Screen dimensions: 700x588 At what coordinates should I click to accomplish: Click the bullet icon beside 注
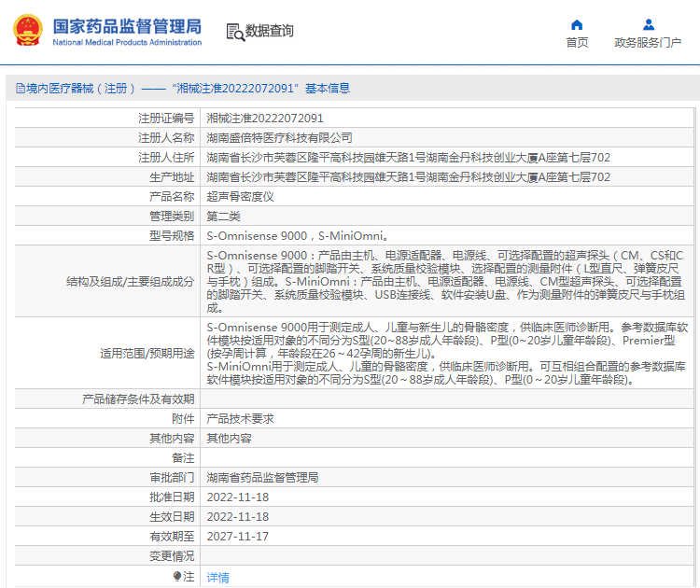pyautogui.click(x=177, y=577)
